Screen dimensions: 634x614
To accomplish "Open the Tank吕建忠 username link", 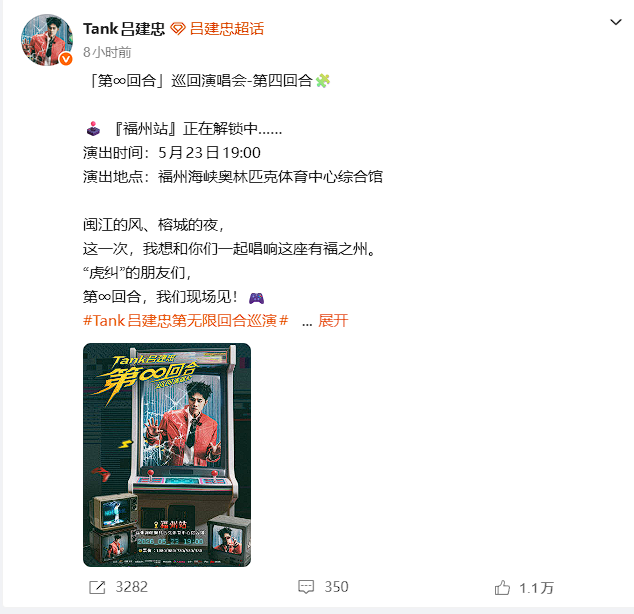I will (124, 29).
